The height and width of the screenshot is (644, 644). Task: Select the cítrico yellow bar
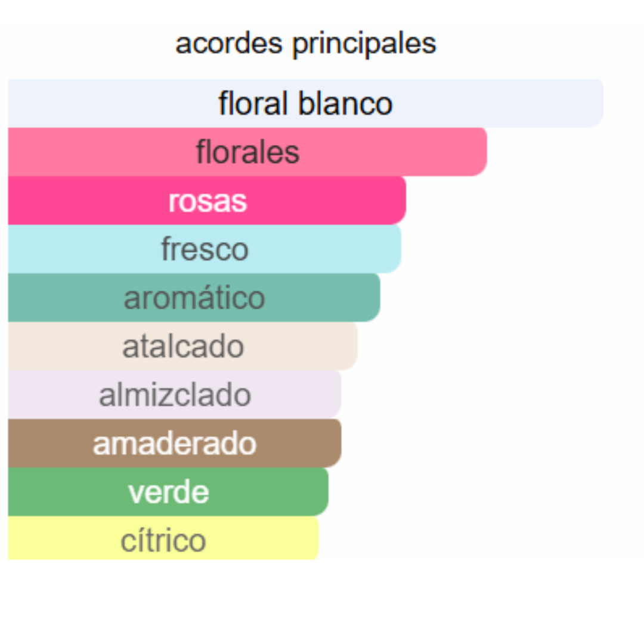163,538
